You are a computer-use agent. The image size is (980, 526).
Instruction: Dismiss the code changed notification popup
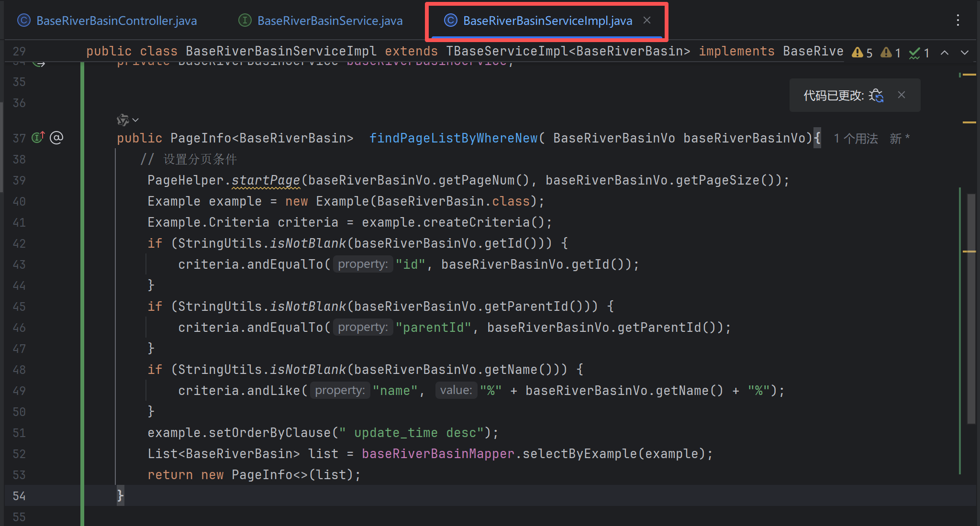tap(902, 95)
